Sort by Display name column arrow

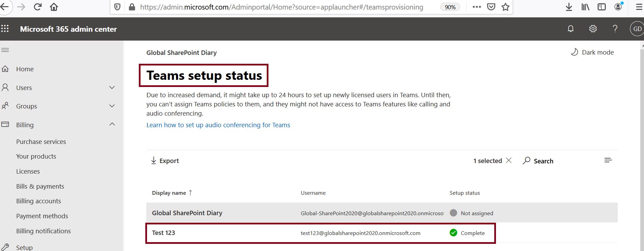point(190,193)
